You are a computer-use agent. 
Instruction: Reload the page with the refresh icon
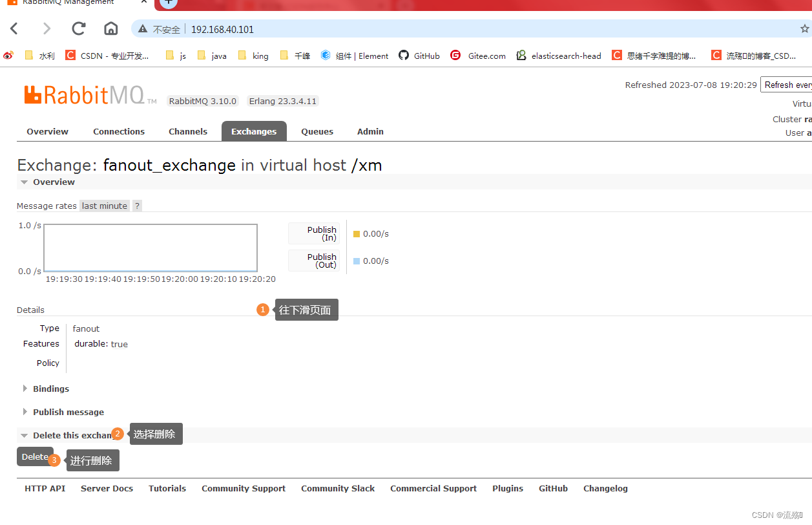coord(78,28)
